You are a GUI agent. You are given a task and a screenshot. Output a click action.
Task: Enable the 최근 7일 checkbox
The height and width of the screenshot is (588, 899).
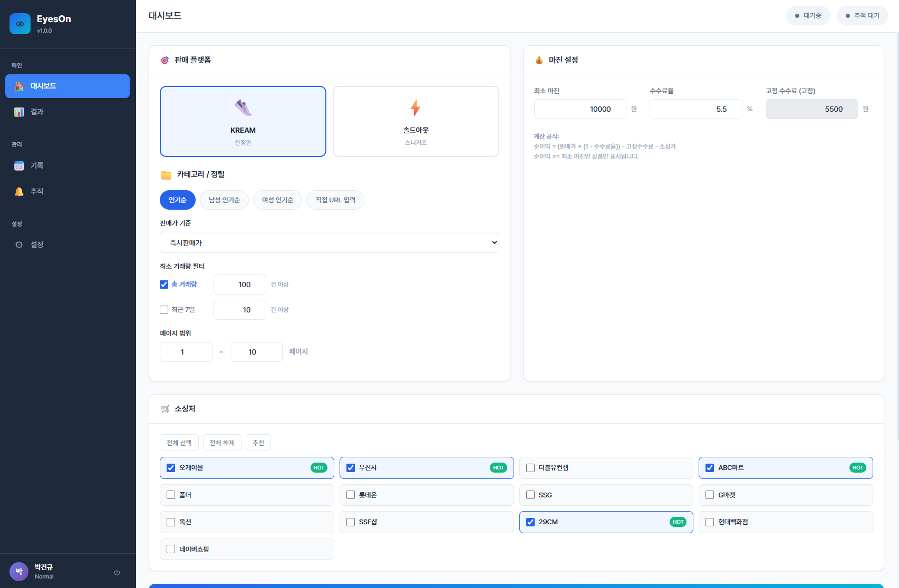(x=164, y=310)
